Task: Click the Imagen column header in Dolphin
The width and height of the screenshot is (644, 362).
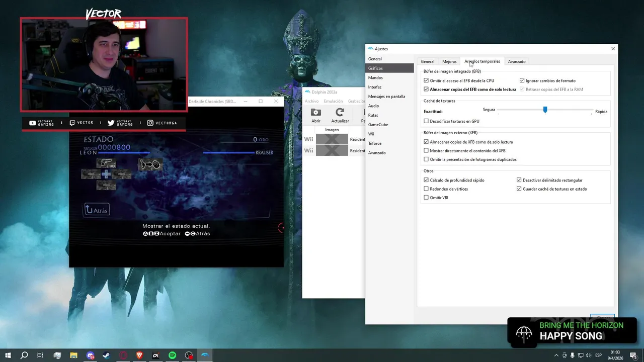Action: [332, 130]
